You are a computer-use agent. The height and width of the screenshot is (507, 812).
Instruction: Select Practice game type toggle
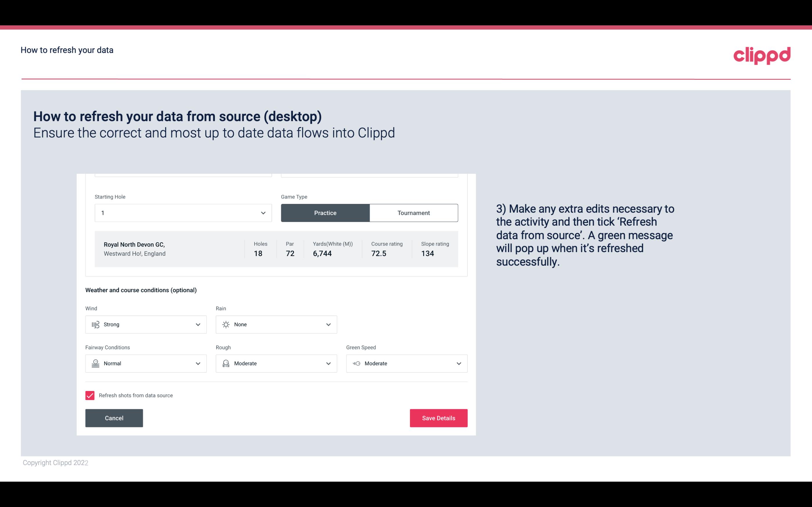point(325,213)
